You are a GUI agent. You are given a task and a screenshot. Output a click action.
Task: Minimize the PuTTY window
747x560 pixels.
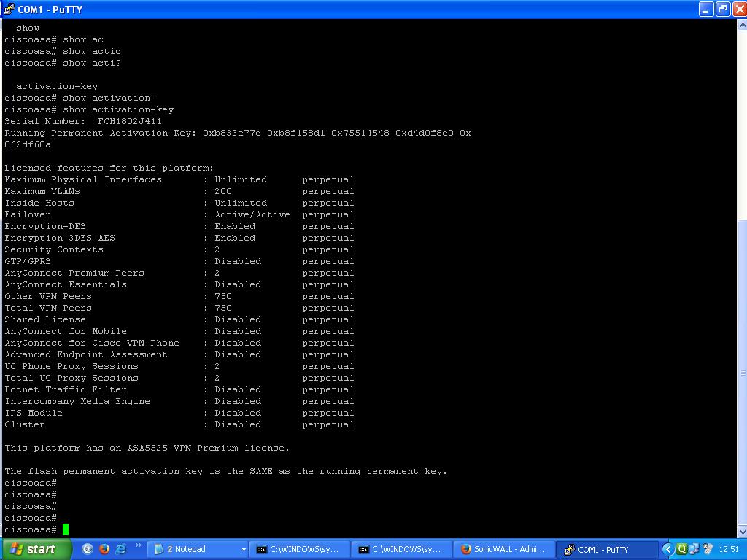pos(706,9)
